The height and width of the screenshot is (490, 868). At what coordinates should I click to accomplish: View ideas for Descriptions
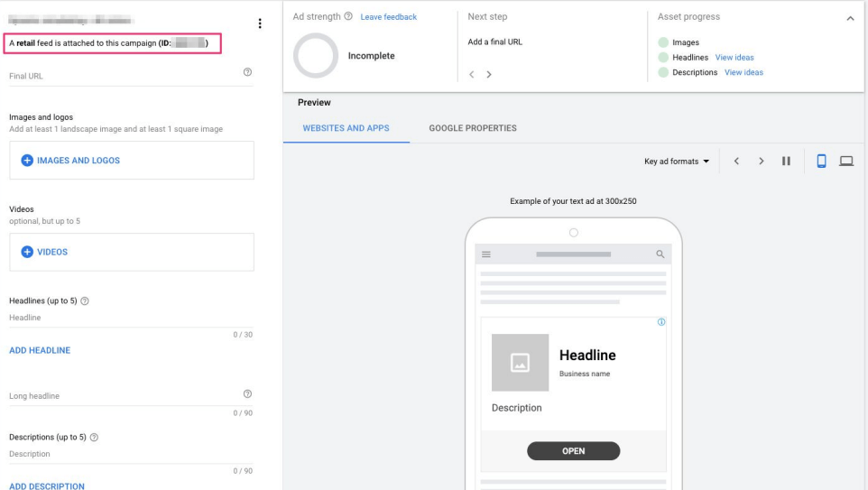pyautogui.click(x=743, y=72)
